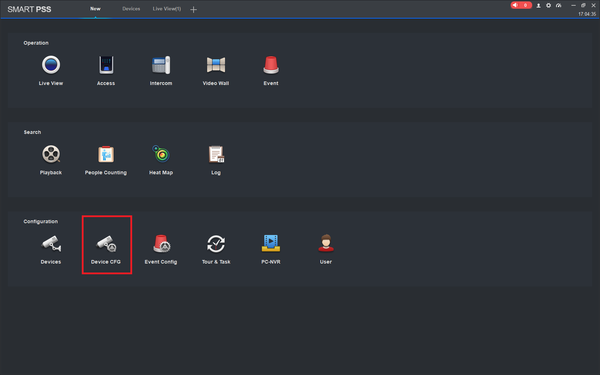Click the red alarm sound indicator
The height and width of the screenshot is (375, 600).
point(521,5)
